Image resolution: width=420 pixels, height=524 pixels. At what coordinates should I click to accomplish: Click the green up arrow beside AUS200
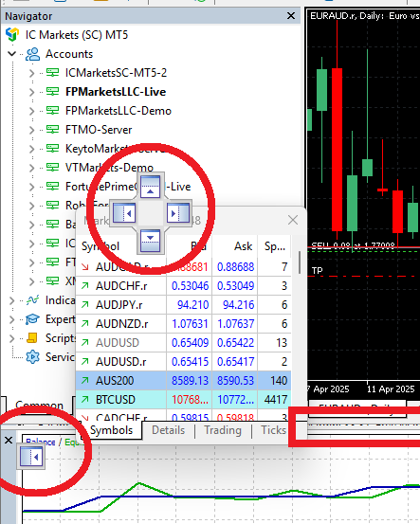85,380
